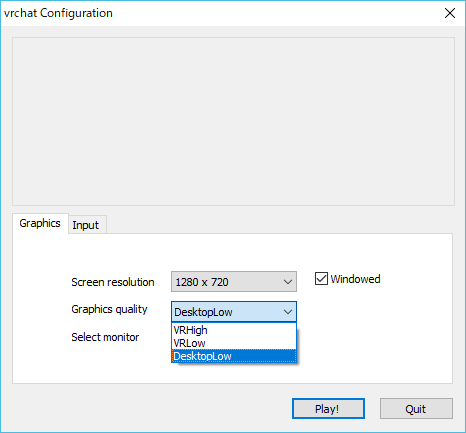Close the vrchat Configuration window
466x433 pixels.
pos(450,13)
